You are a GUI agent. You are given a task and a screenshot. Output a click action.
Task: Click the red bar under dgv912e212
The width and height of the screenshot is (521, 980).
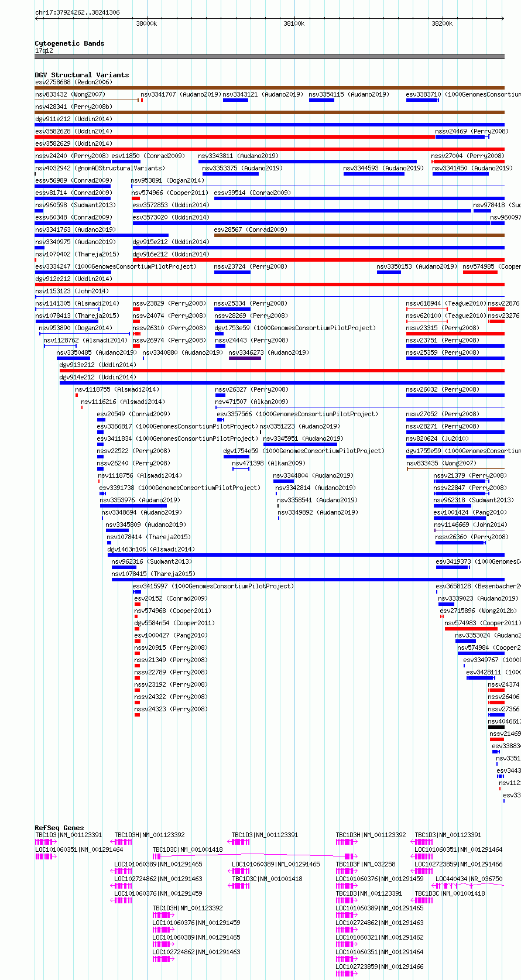269,285
